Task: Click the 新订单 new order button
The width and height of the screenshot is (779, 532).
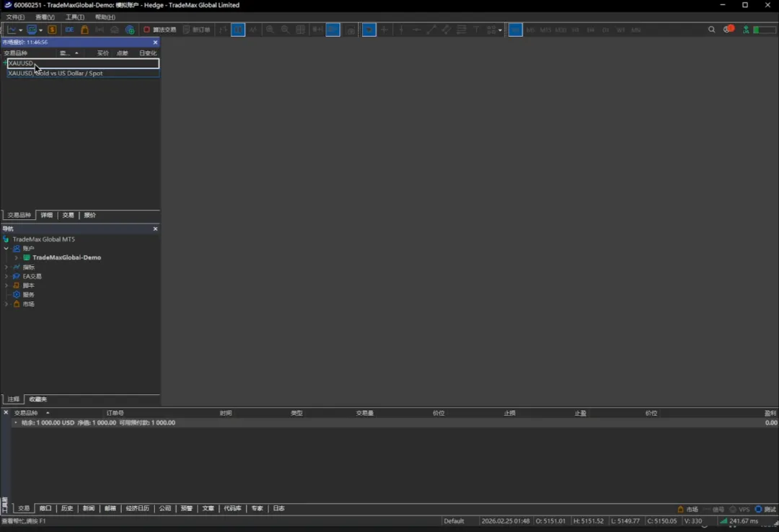Action: click(196, 30)
